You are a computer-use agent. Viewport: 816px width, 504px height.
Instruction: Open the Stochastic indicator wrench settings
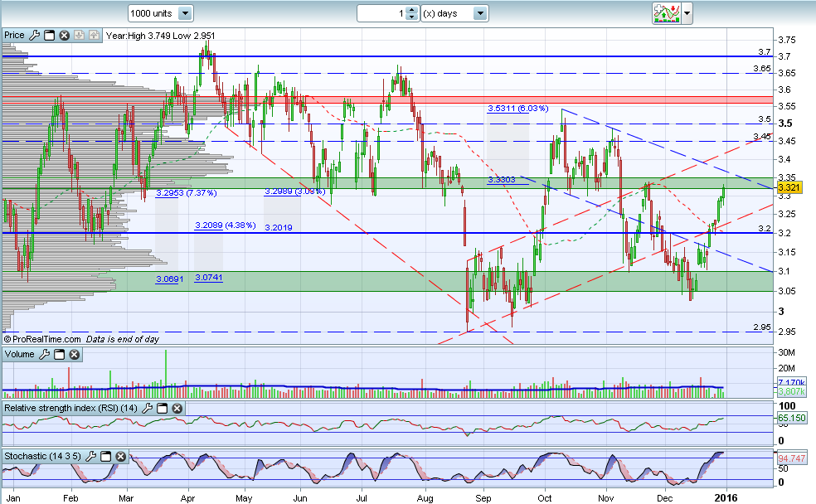pyautogui.click(x=90, y=456)
